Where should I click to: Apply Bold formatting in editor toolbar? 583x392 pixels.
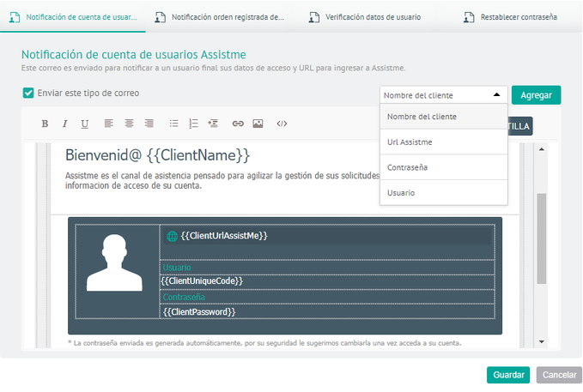point(45,124)
